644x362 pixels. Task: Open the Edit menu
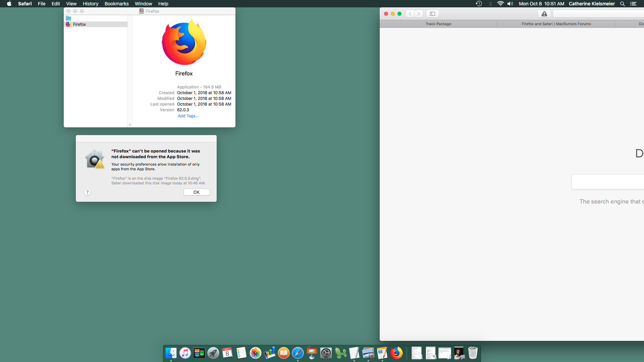pyautogui.click(x=56, y=4)
